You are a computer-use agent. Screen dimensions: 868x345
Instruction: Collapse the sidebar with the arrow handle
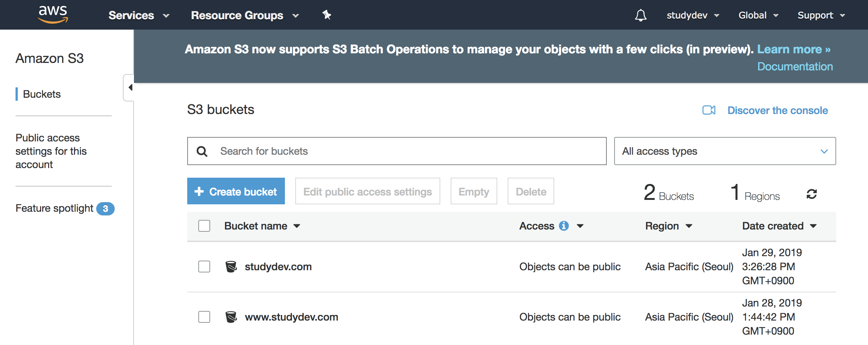[x=129, y=88]
